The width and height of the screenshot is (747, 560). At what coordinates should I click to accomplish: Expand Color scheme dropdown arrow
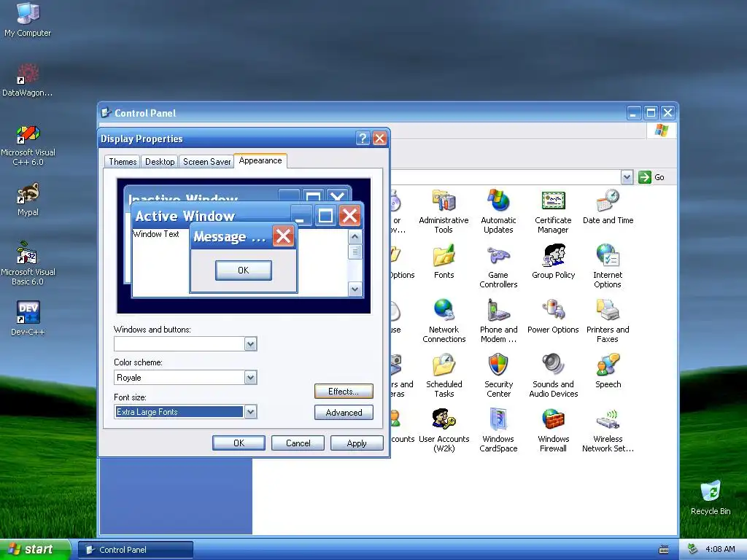[251, 378]
